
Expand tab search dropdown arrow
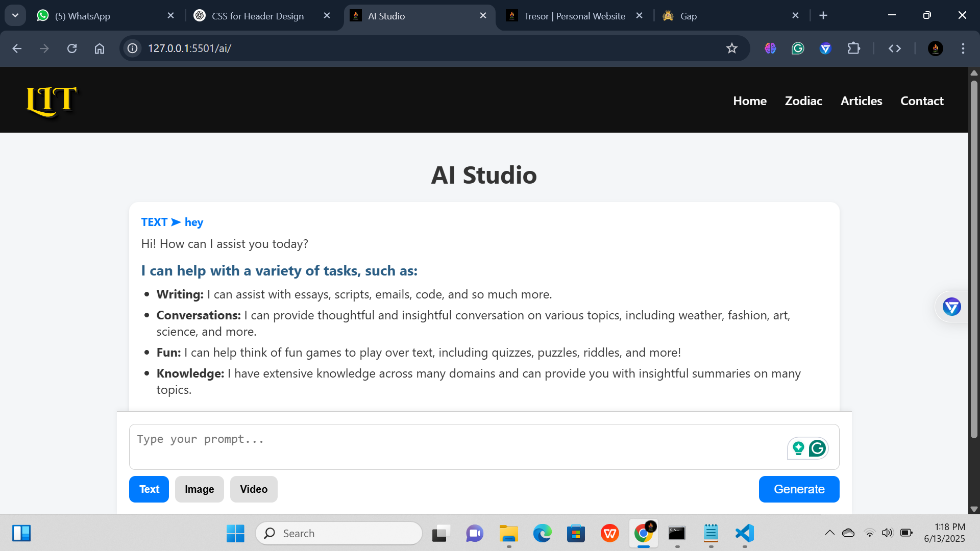click(15, 15)
